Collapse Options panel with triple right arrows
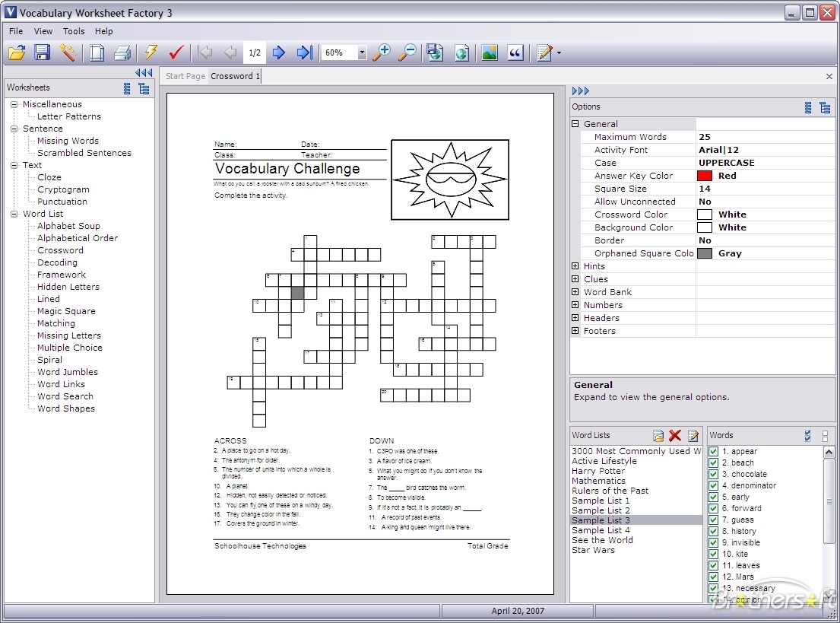 (x=581, y=91)
